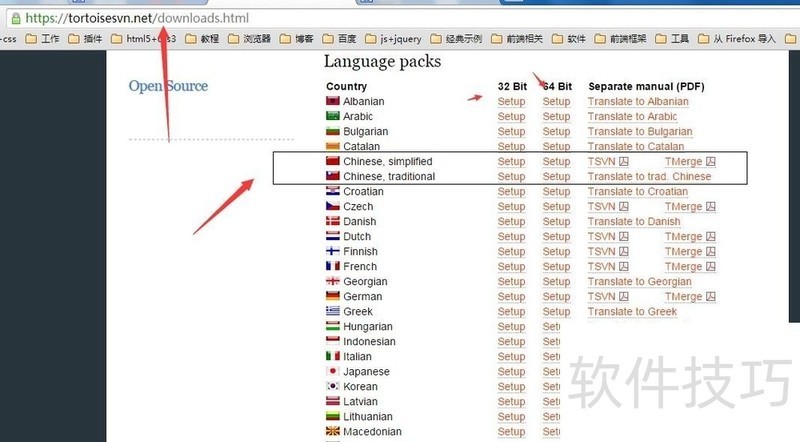This screenshot has height=442, width=800.
Task: Open the 工作 bookmark folder
Action: 42,39
